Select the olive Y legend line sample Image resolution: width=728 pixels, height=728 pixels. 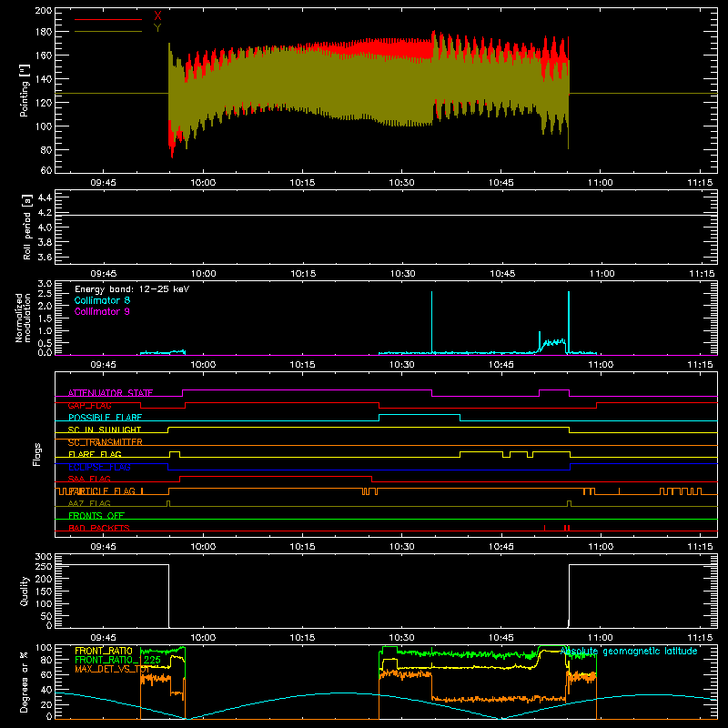108,31
